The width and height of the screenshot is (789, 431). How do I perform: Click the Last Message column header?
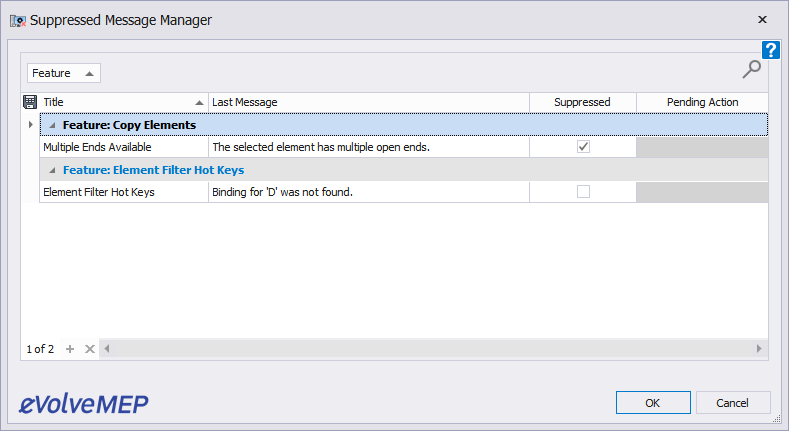point(368,102)
